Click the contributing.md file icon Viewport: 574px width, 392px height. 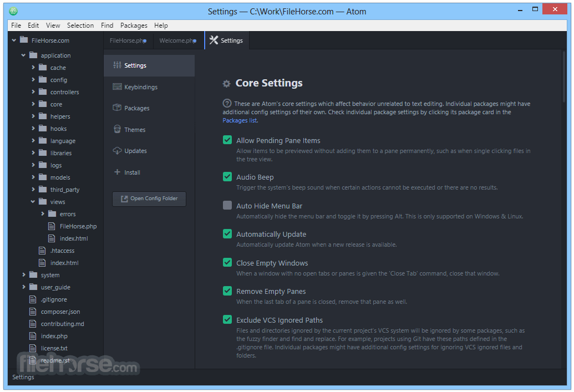pyautogui.click(x=33, y=324)
